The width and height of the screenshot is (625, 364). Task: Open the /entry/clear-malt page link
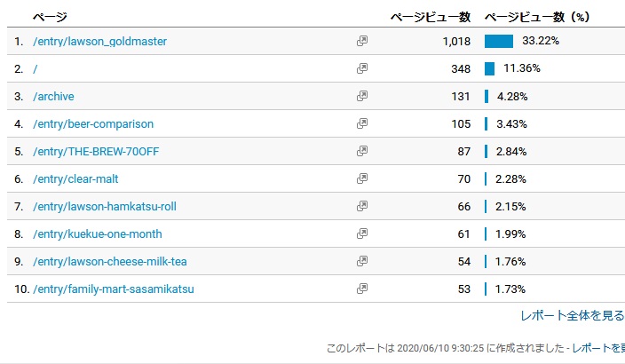click(x=75, y=179)
